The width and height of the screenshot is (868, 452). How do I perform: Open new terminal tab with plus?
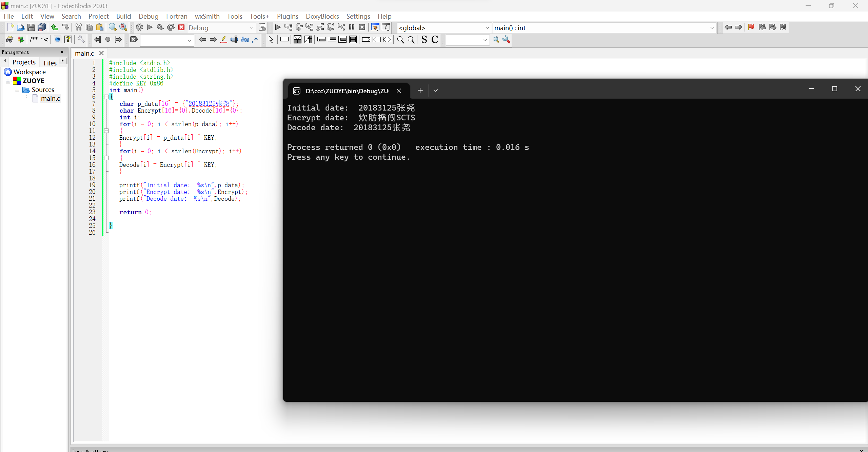coord(420,91)
